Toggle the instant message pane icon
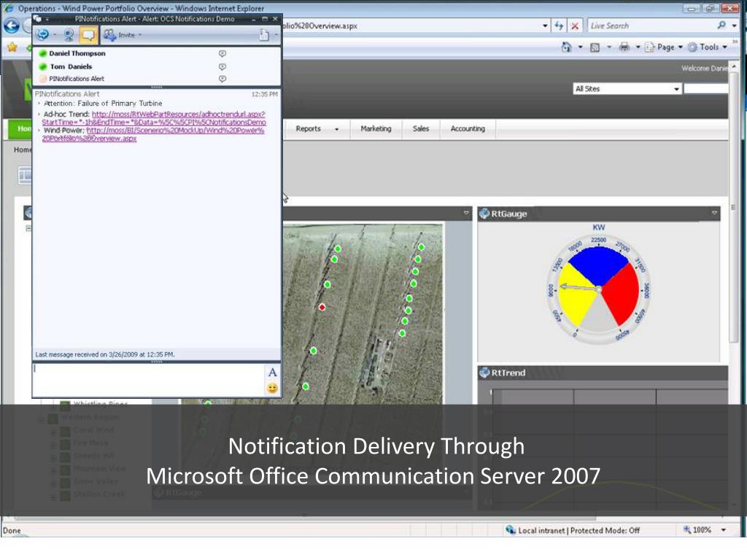This screenshot has height=560, width=747. coord(88,34)
